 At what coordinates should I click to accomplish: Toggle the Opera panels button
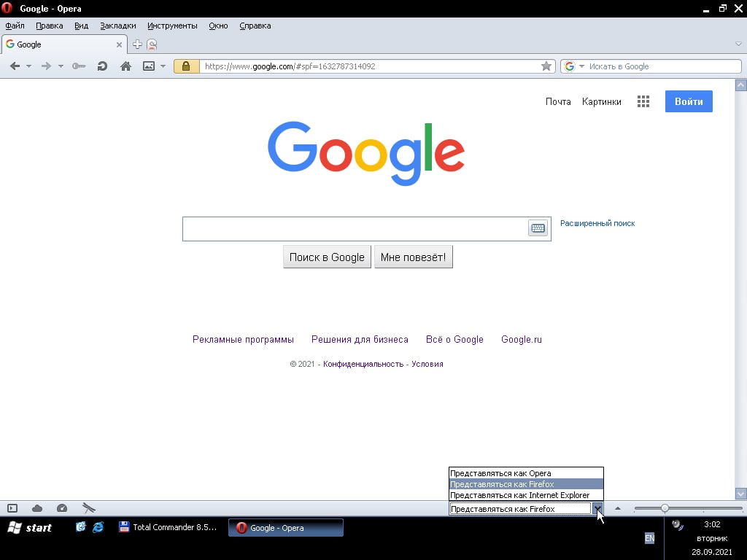[12, 508]
